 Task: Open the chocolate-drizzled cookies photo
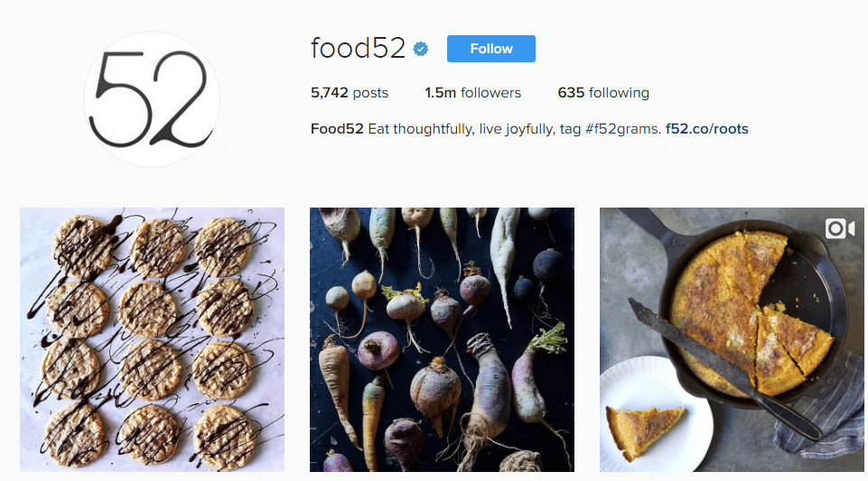tap(152, 339)
